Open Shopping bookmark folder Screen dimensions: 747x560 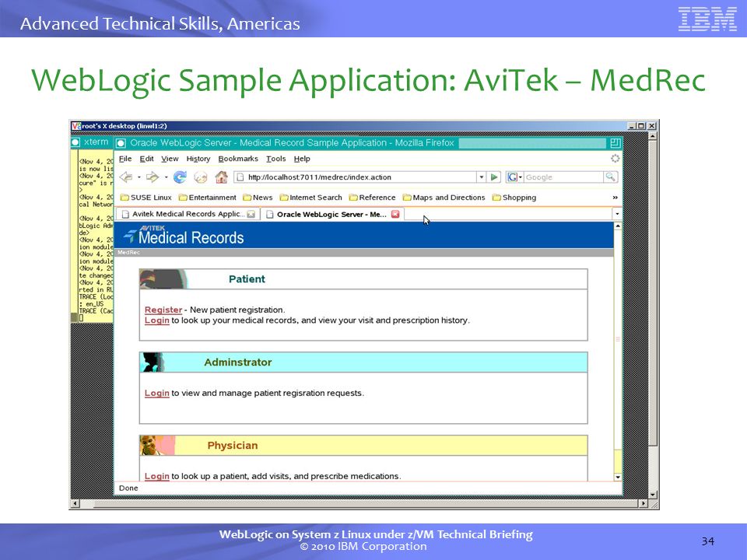tap(514, 197)
